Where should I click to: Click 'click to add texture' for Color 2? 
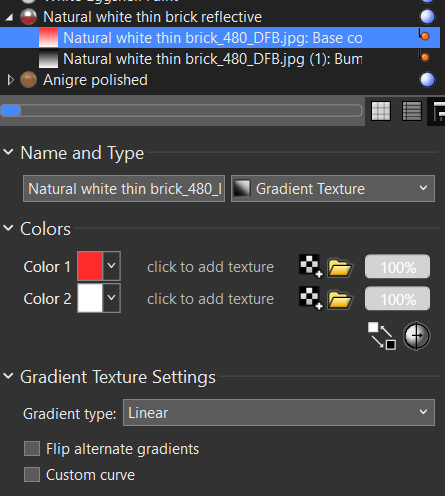point(211,299)
